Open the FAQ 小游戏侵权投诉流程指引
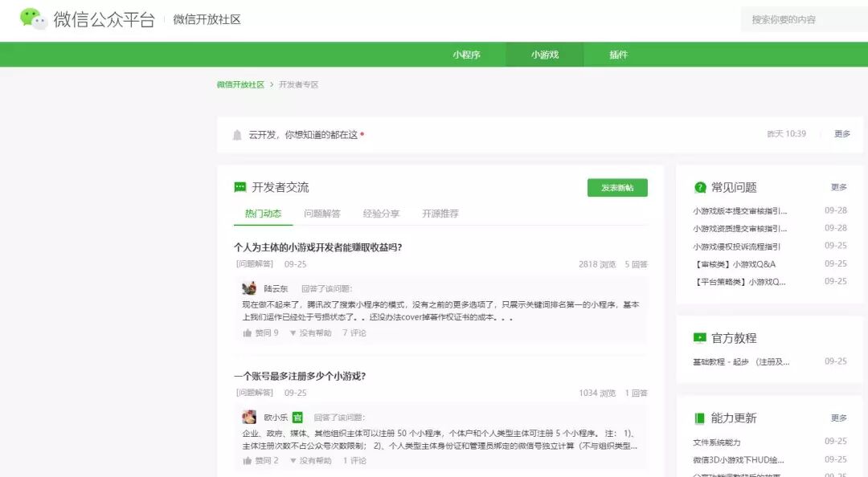Screen dimensions: 868x477 click(736, 247)
